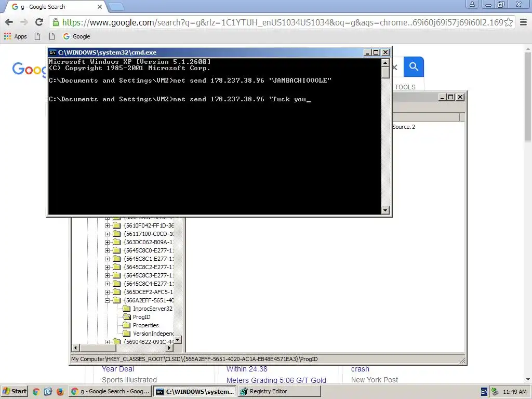Expand the {565DCEF2-AFC5-1 registry key
The height and width of the screenshot is (399, 532).
(x=107, y=292)
